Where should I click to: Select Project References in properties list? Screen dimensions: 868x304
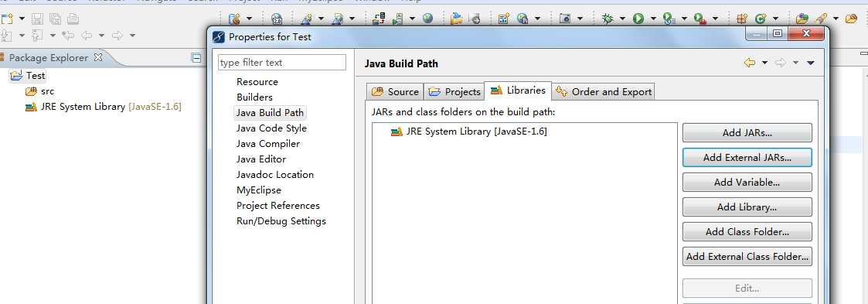coord(278,206)
